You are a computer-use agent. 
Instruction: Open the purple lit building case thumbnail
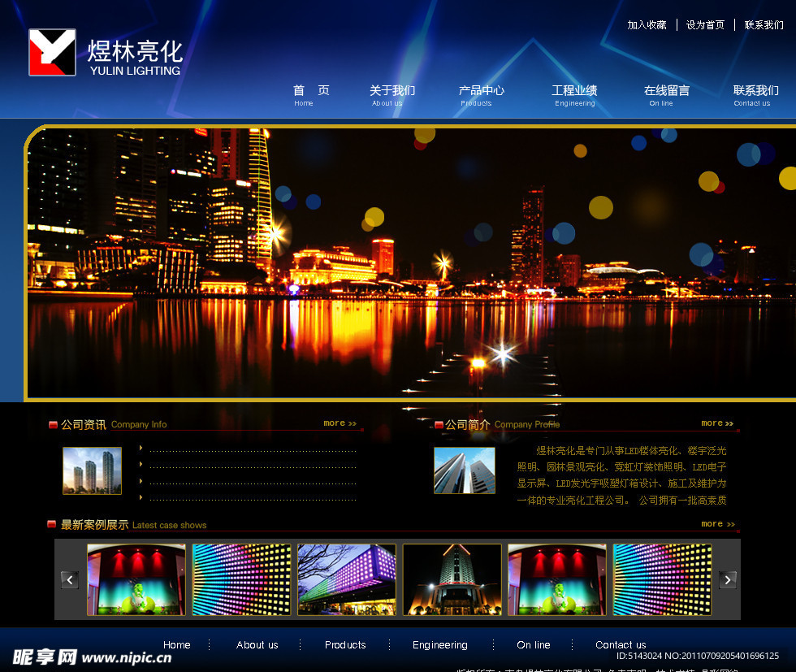tap(347, 579)
